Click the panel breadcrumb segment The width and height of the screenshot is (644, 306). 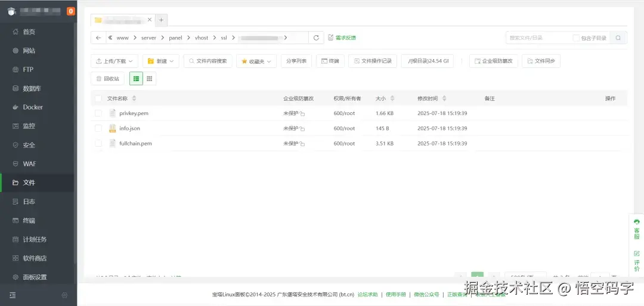click(175, 38)
